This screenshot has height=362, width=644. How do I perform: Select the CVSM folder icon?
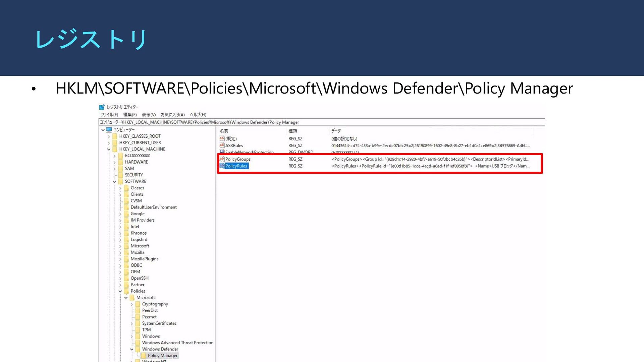click(126, 201)
